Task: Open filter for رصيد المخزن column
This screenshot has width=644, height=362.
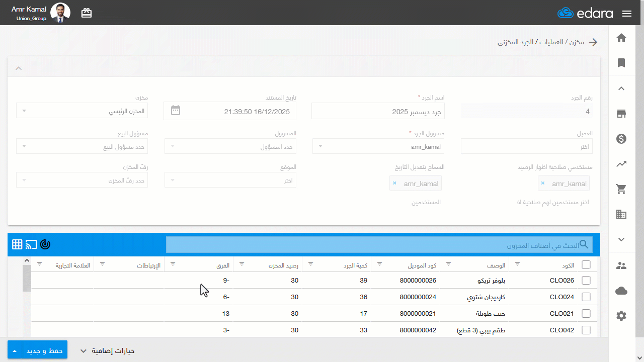Action: coord(242,264)
